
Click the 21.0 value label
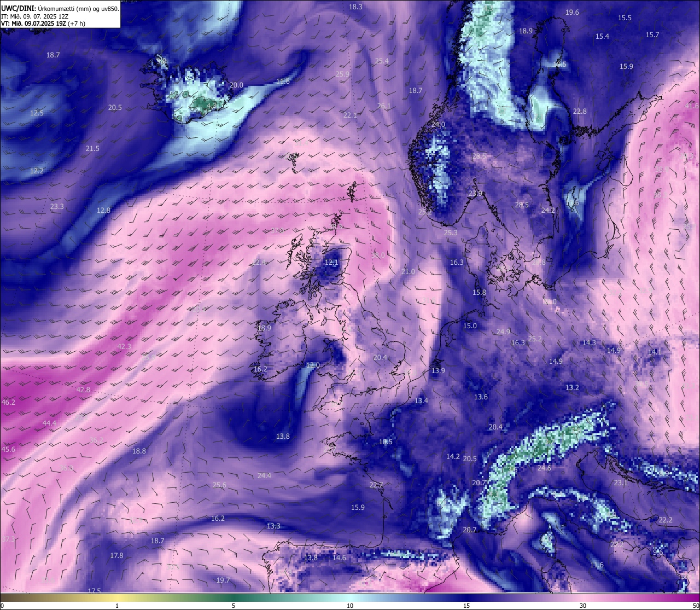coord(408,271)
